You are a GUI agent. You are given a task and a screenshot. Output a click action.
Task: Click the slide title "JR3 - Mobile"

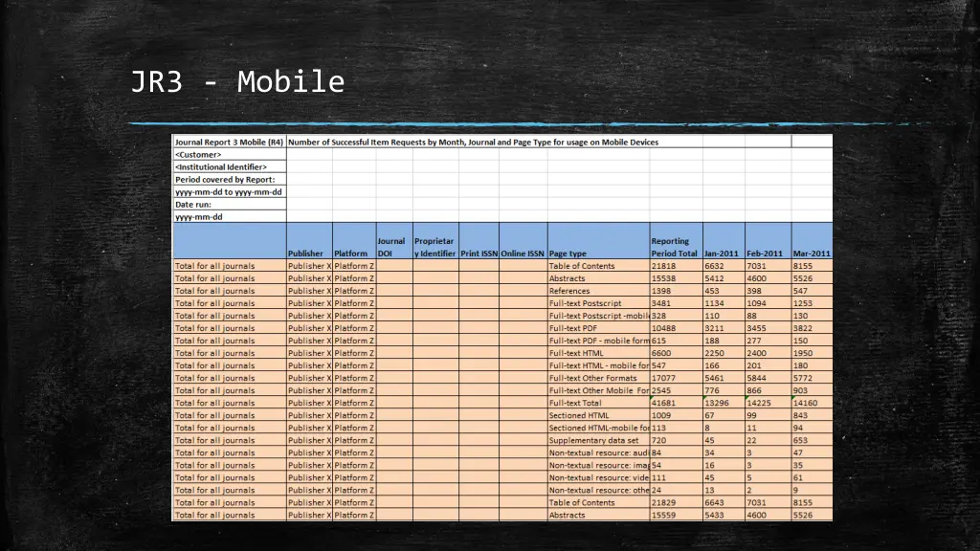coord(237,82)
